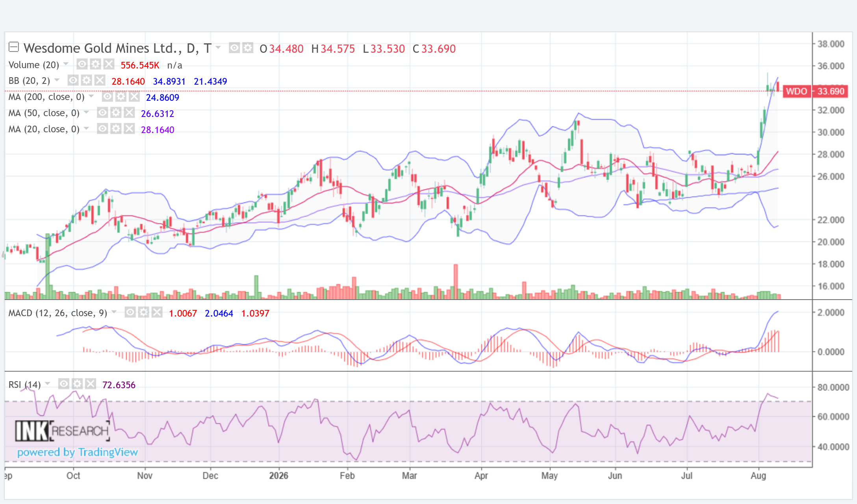Click the 38.000 price scale label
The width and height of the screenshot is (857, 504).
(831, 44)
